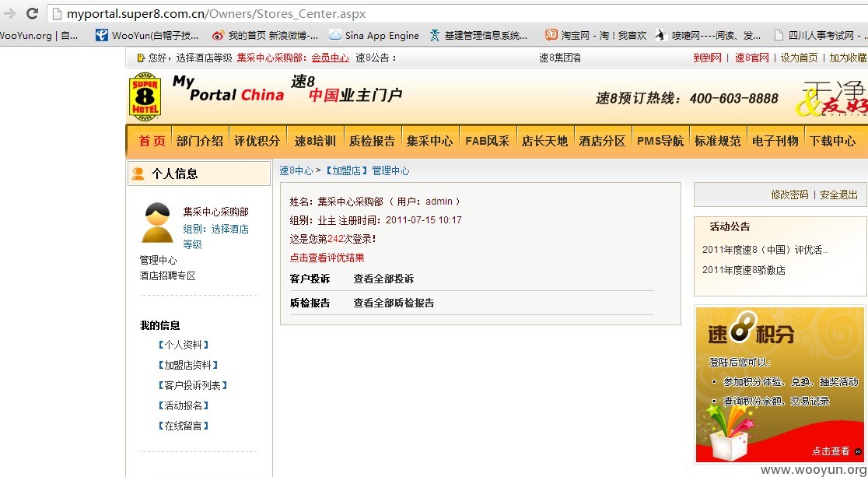Open the WooYun.org bookmark
Screen dimensions: 868x477
tap(39, 36)
